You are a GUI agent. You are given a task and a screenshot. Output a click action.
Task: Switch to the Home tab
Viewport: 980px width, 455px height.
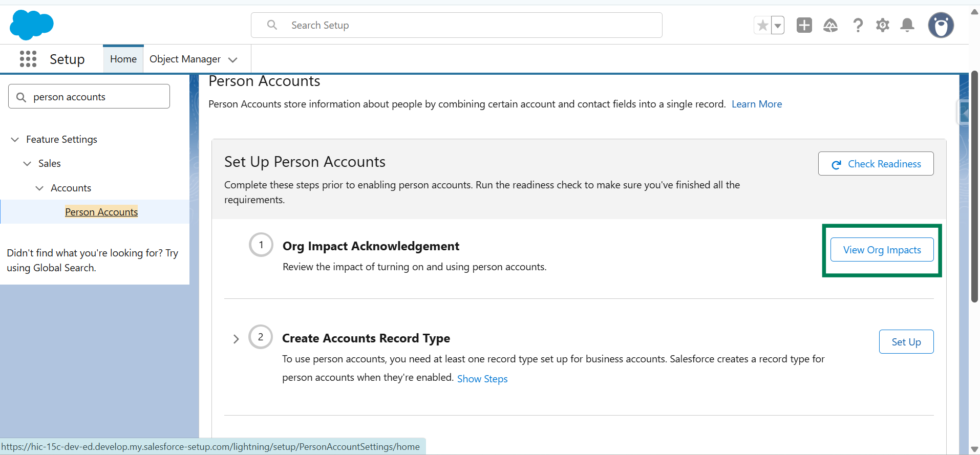pyautogui.click(x=123, y=59)
